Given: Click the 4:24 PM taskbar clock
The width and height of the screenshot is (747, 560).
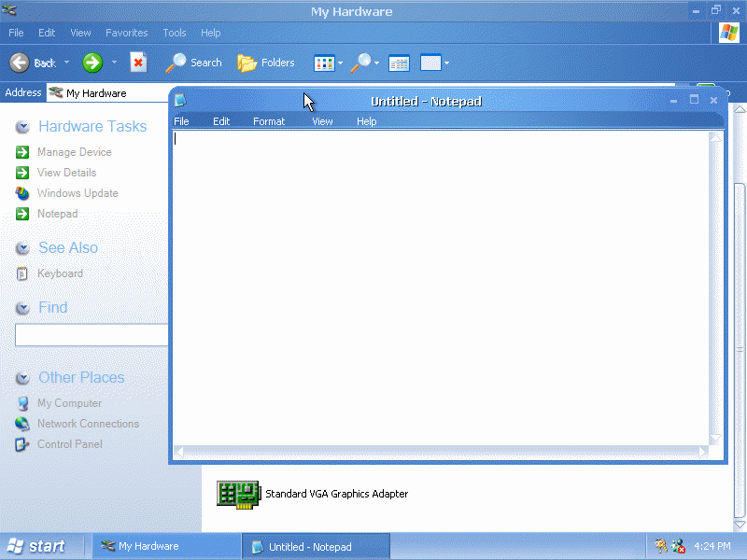Looking at the screenshot, I should (x=712, y=546).
